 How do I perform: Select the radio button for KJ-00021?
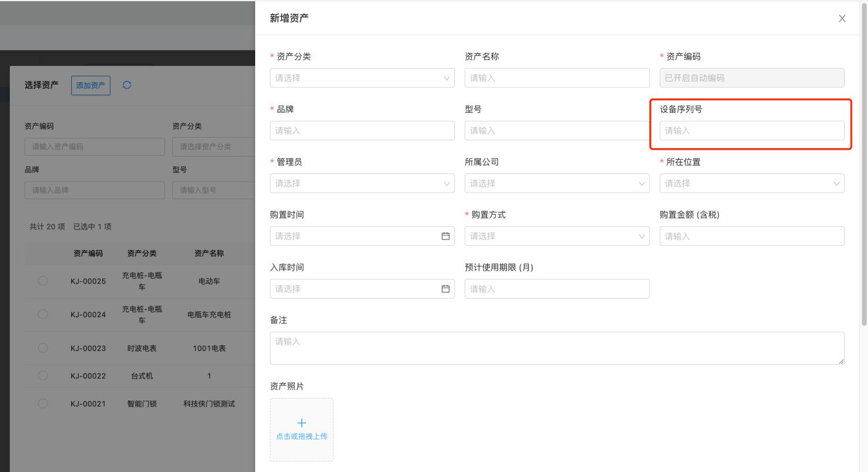pos(43,403)
